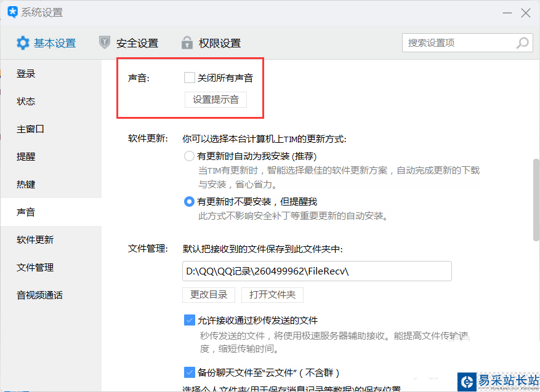Close the system settings window
Viewport: 540px width, 392px height.
click(x=525, y=12)
